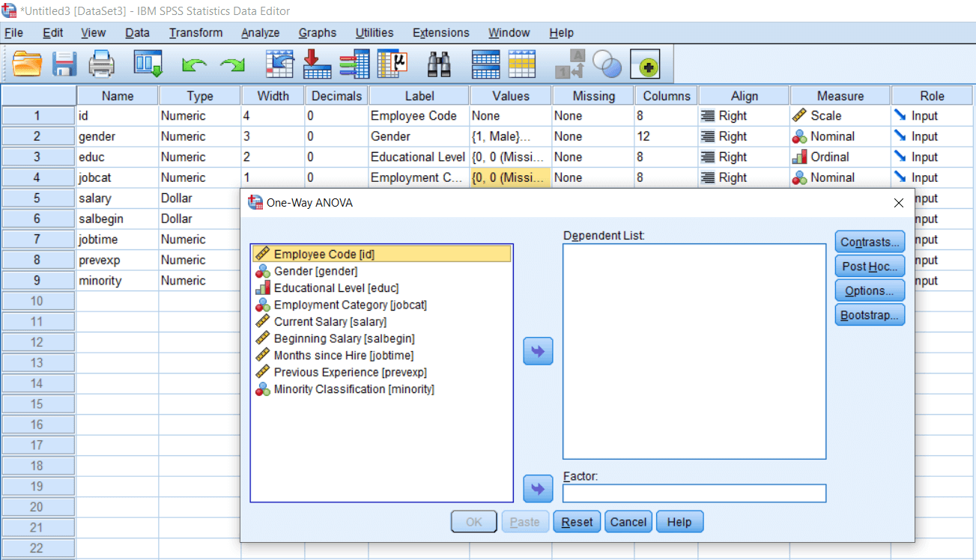Open Use Variable Sets circles icon
The height and width of the screenshot is (560, 976).
tap(607, 64)
